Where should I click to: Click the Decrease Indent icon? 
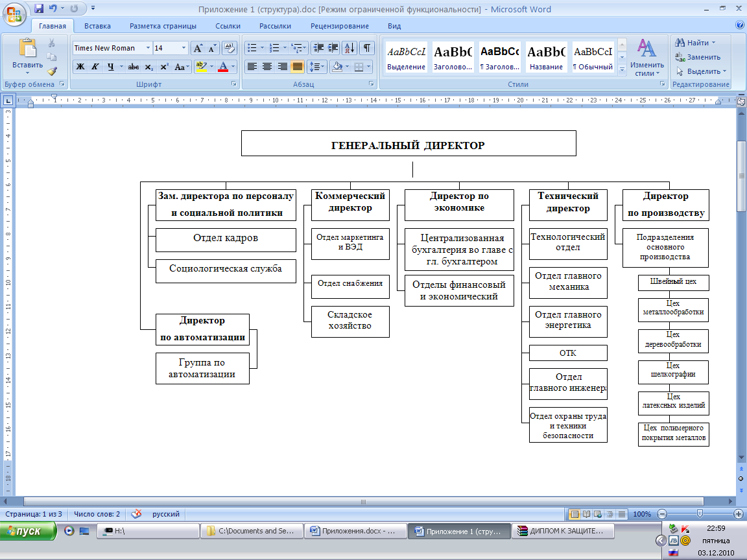point(318,48)
